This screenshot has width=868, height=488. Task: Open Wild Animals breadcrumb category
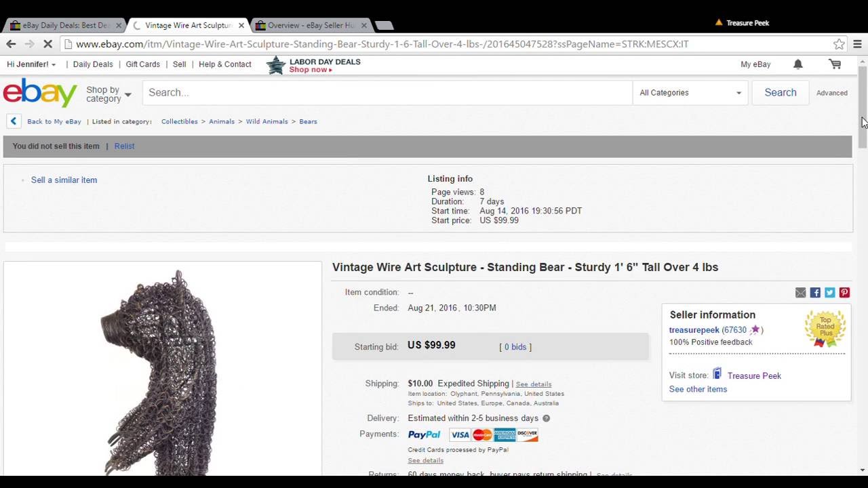pyautogui.click(x=267, y=121)
